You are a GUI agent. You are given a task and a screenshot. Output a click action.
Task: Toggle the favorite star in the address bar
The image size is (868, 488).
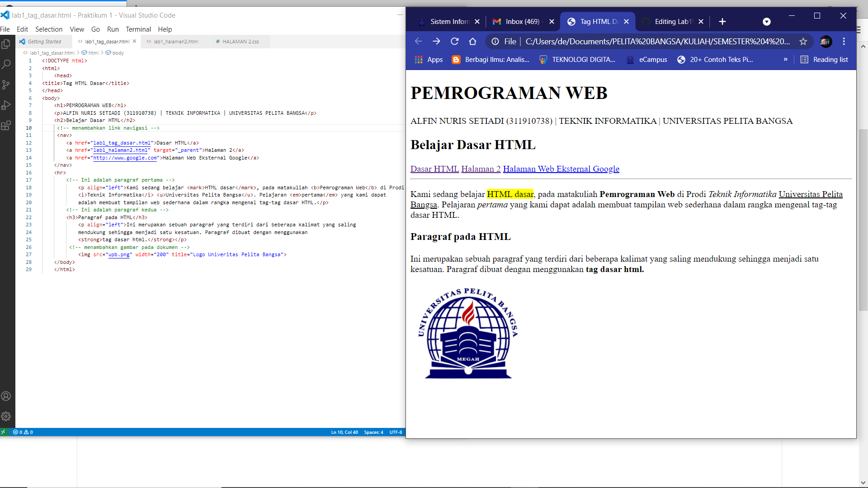[x=803, y=41]
